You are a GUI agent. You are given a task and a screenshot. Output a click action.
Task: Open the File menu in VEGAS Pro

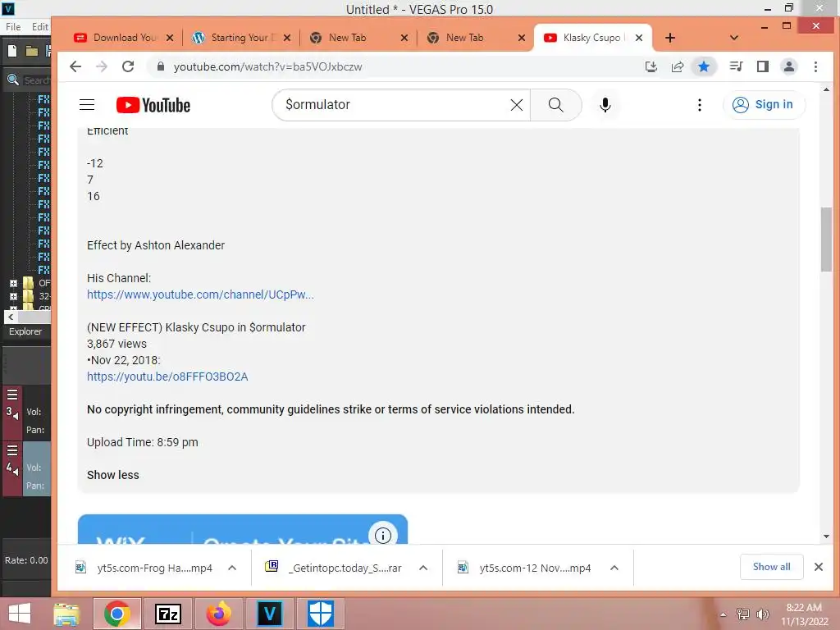coord(13,27)
